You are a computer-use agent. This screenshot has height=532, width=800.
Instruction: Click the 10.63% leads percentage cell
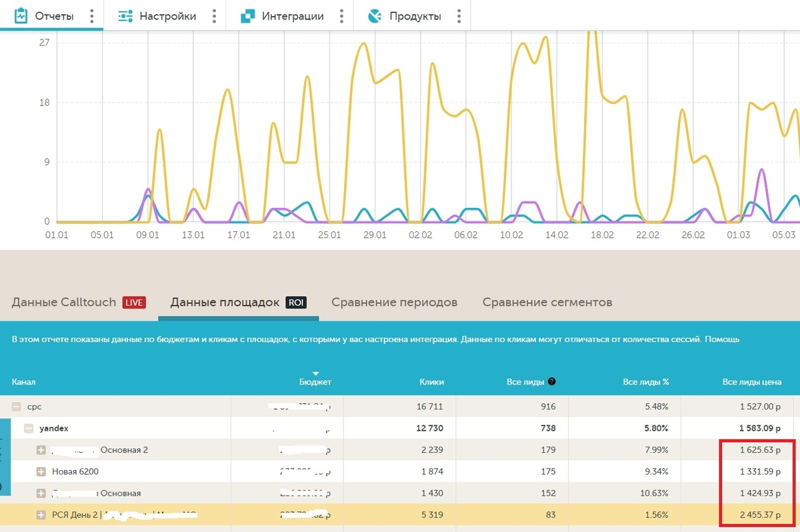pos(654,493)
